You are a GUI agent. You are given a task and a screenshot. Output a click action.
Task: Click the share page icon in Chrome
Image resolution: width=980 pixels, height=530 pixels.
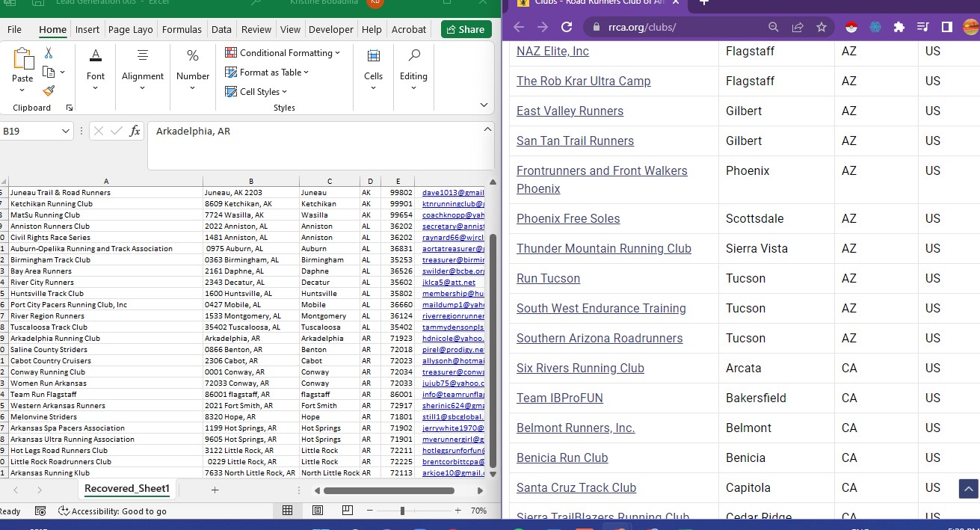tap(798, 27)
